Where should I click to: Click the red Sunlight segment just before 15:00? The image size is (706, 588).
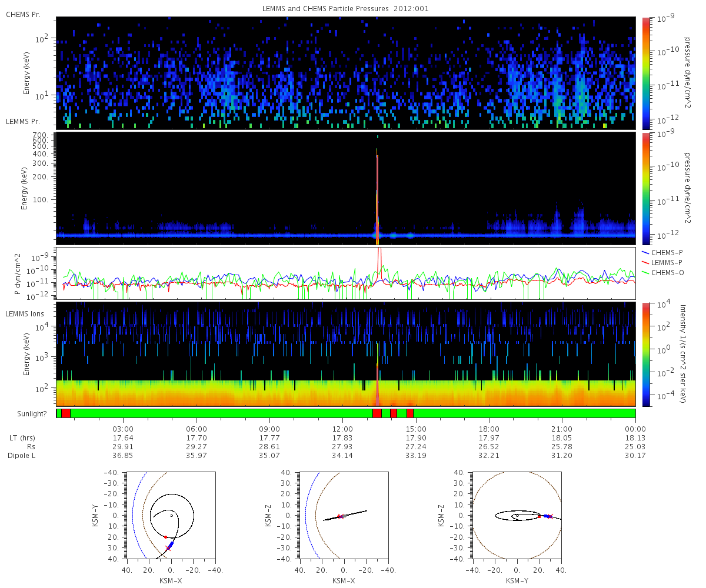pyautogui.click(x=410, y=413)
